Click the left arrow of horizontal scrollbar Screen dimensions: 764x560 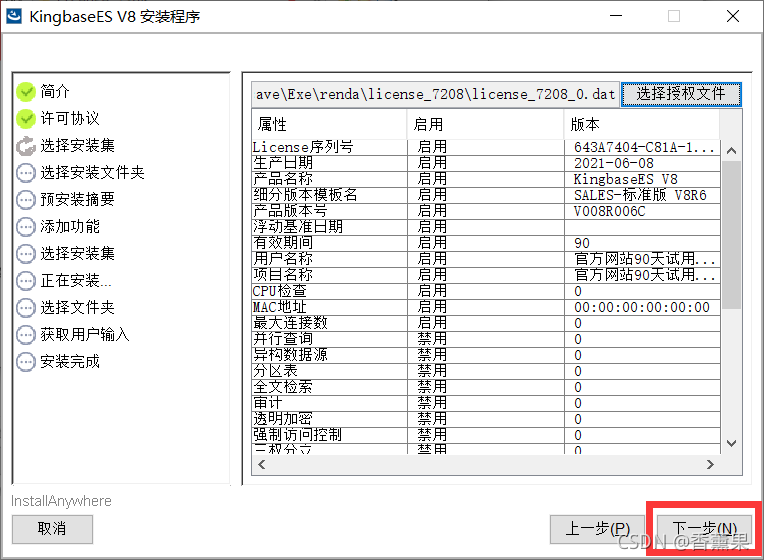tap(262, 464)
